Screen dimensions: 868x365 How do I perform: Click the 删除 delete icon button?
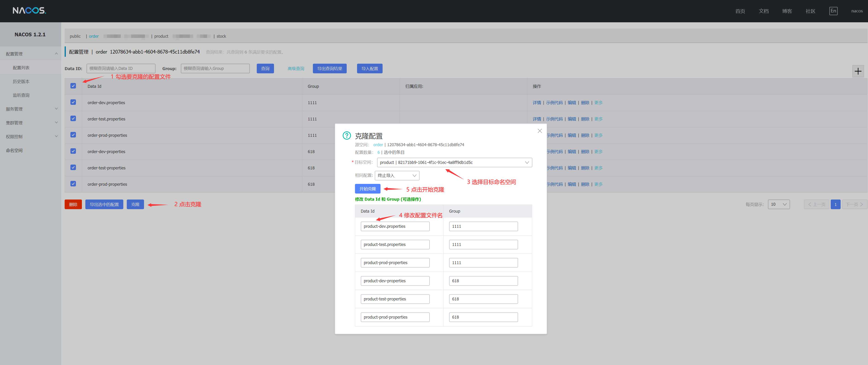(73, 205)
